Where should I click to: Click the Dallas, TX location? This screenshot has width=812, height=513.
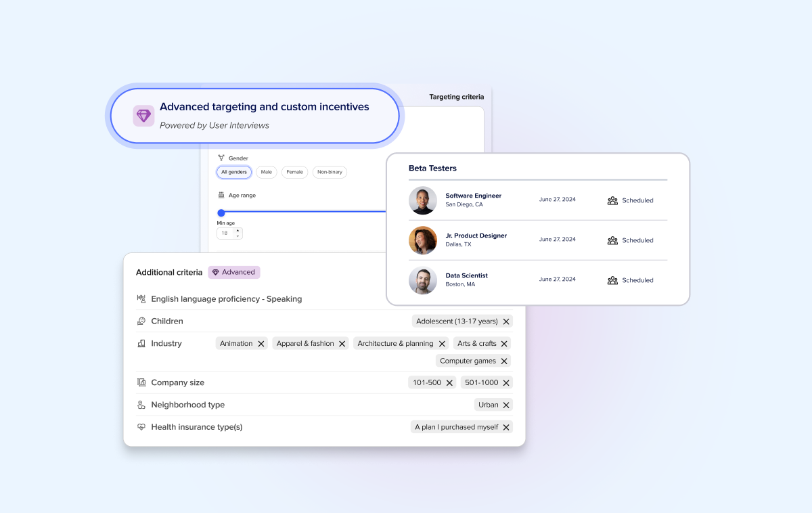(x=459, y=244)
